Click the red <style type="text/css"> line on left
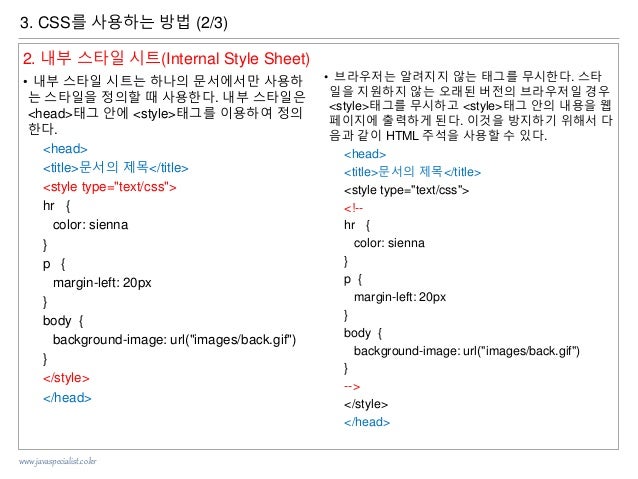 pyautogui.click(x=109, y=187)
